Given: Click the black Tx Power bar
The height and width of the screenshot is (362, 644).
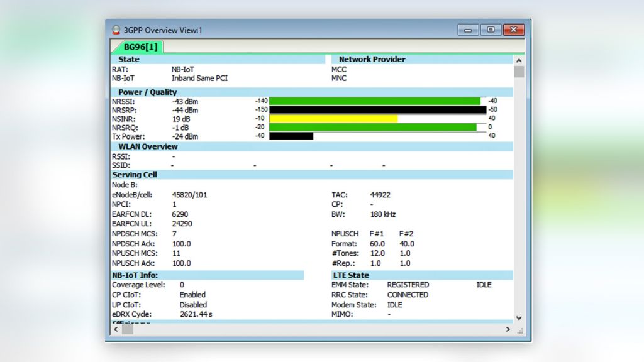Looking at the screenshot, I should 292,136.
